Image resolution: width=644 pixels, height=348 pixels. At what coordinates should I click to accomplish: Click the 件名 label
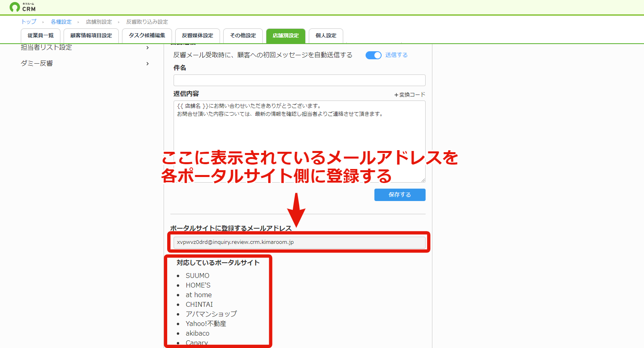coord(180,68)
